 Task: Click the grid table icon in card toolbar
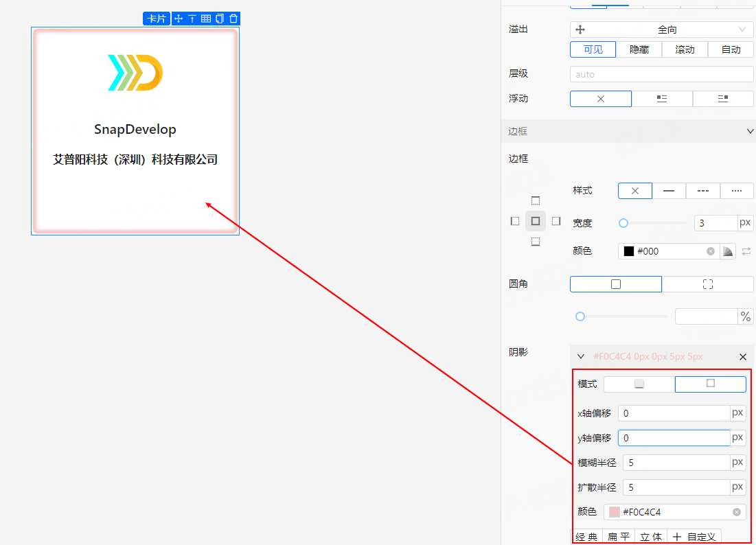(206, 19)
